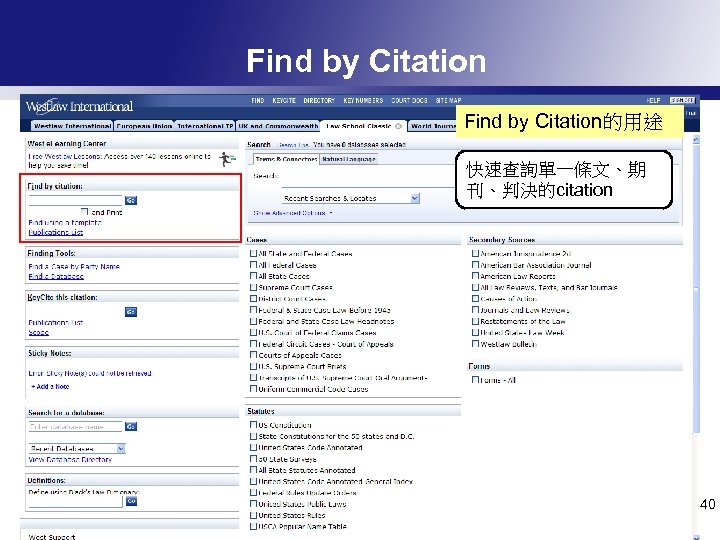Switch to the UK and Commonwealth tab

tap(278, 126)
